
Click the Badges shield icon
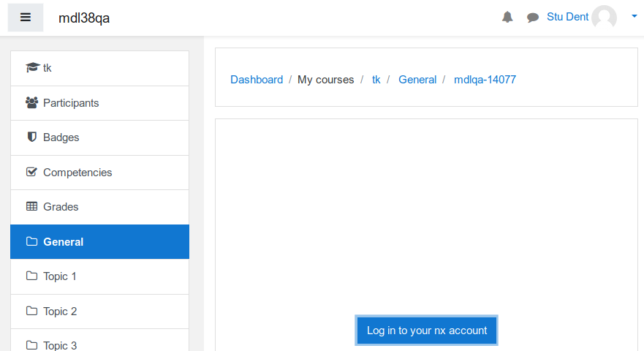tap(31, 137)
